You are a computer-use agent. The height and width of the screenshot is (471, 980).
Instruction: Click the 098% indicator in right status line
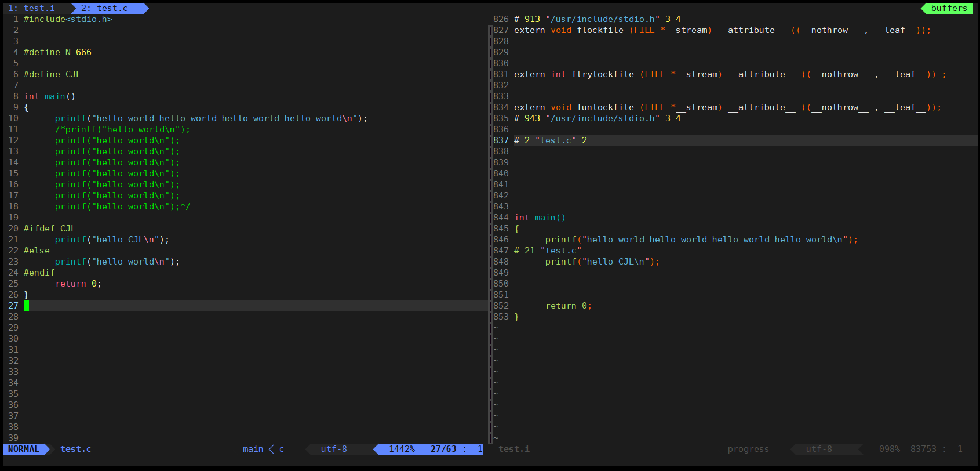point(890,449)
